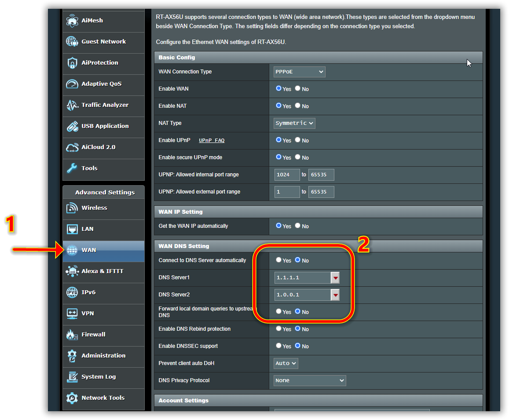Select No for Enable DNS Rebind protection
This screenshot has width=509, height=420.
pos(298,329)
